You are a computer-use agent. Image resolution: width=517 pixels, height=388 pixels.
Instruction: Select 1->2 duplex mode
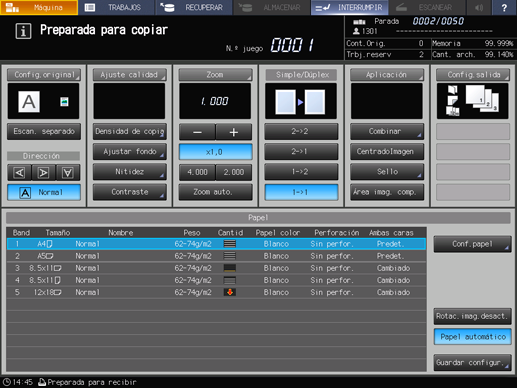click(301, 172)
